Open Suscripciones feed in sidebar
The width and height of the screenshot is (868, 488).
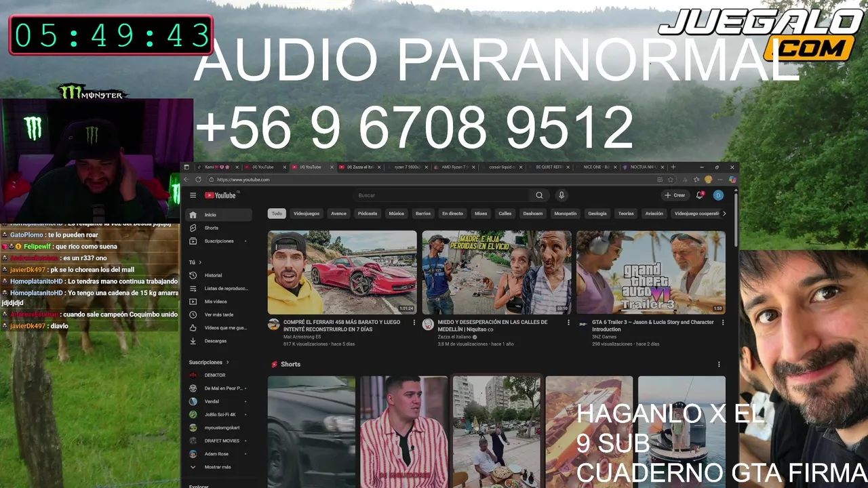[x=218, y=241]
